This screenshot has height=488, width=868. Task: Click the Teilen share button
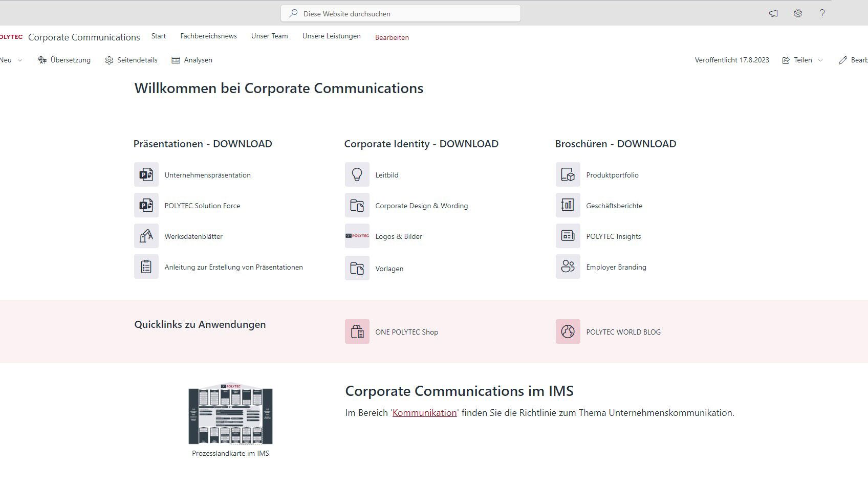tap(797, 60)
